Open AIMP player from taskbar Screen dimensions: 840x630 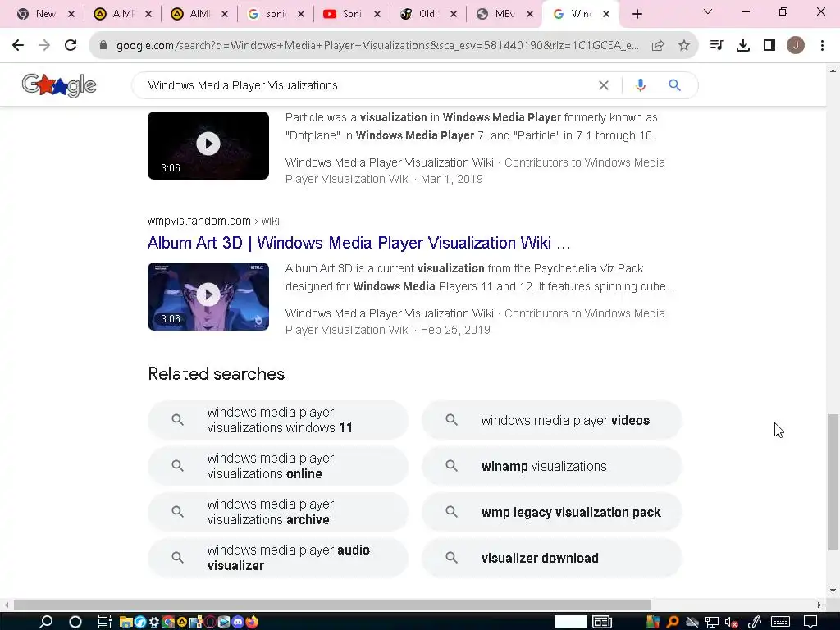pyautogui.click(x=182, y=622)
